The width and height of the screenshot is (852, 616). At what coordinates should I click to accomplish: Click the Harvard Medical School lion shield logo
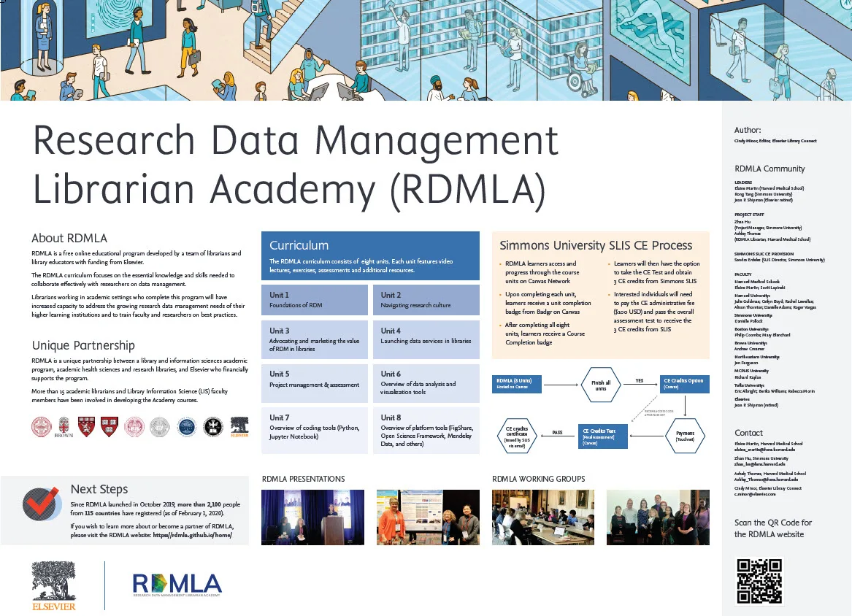point(86,427)
